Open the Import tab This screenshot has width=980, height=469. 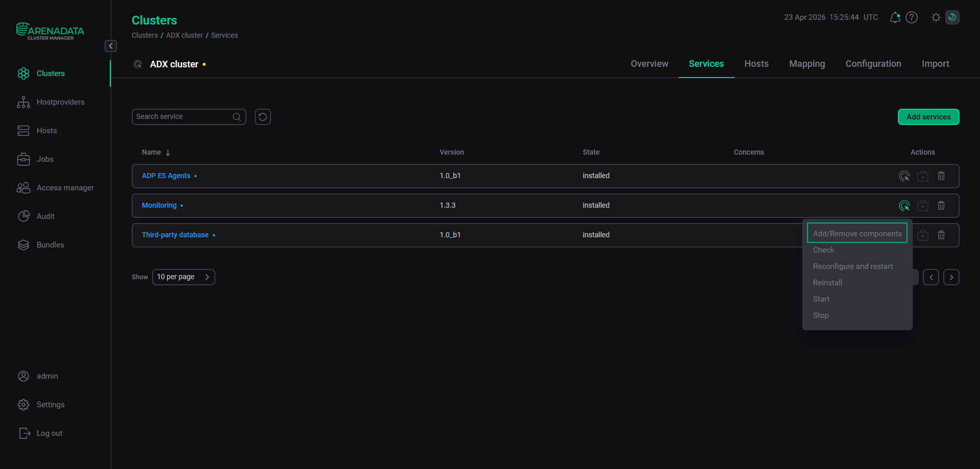point(936,64)
